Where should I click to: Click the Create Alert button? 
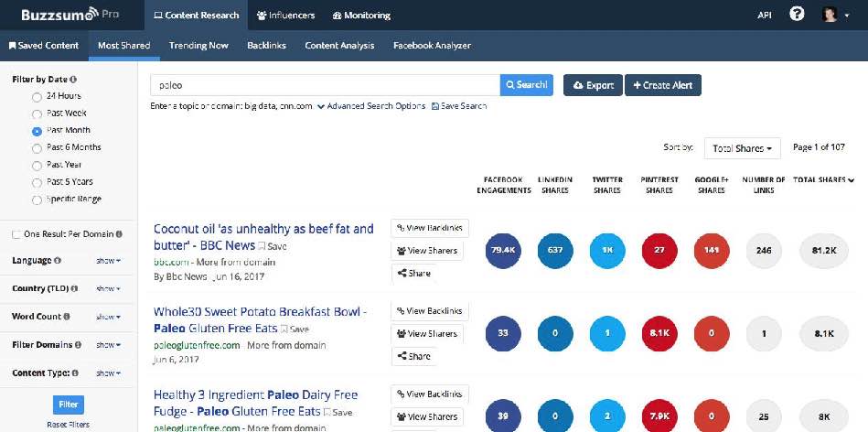[662, 85]
